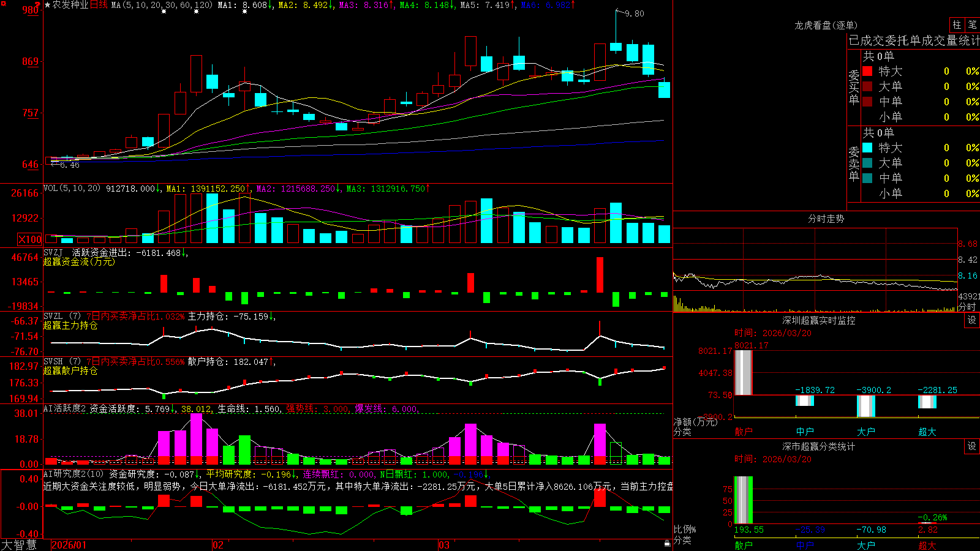The image size is (980, 551).
Task: Click the -70.98 大户 percentage value
Action: tap(872, 530)
